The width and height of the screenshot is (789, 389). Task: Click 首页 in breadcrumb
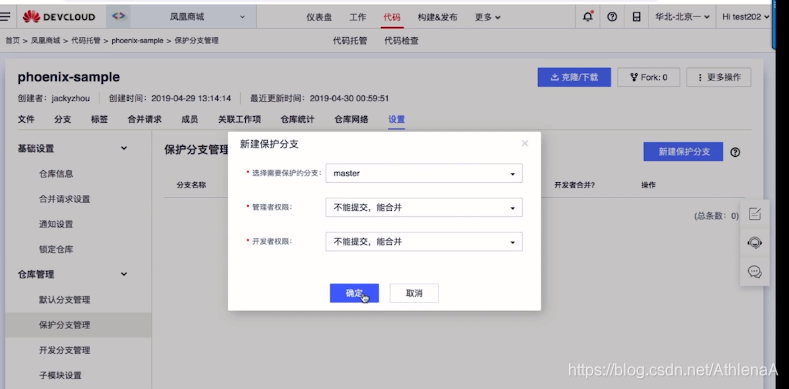coord(13,41)
